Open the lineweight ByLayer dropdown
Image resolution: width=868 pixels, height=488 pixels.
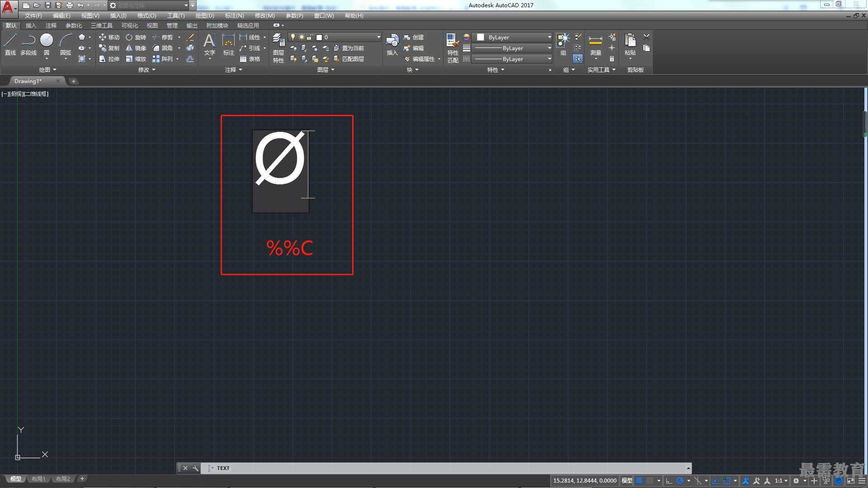513,48
